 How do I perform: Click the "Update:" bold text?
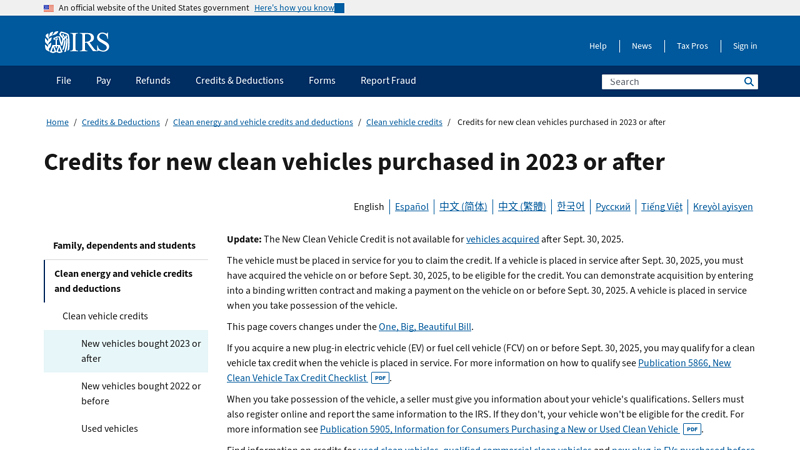(x=244, y=239)
